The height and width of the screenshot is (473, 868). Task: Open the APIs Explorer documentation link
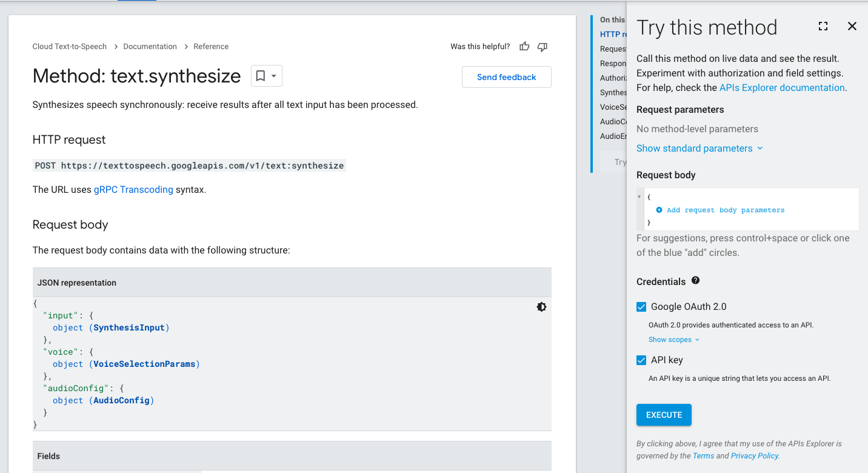click(782, 88)
